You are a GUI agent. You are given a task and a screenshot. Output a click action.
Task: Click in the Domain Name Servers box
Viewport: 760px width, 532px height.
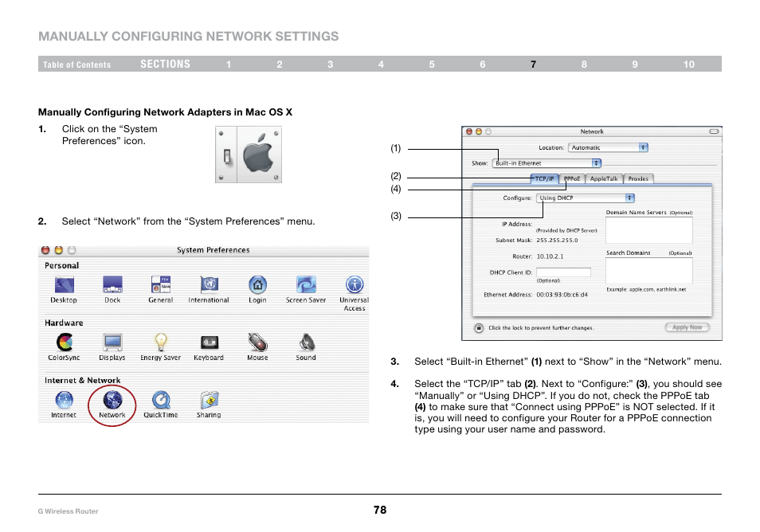pos(649,230)
